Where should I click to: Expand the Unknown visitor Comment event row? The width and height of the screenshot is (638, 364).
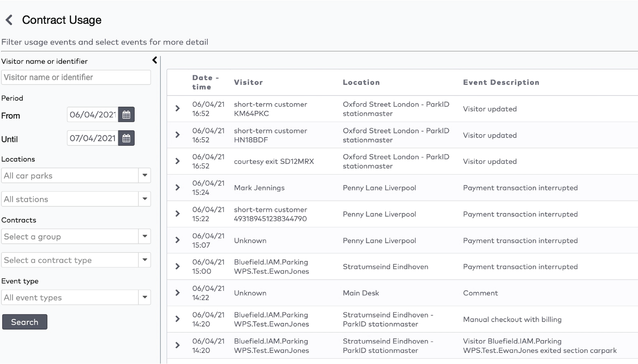point(178,293)
